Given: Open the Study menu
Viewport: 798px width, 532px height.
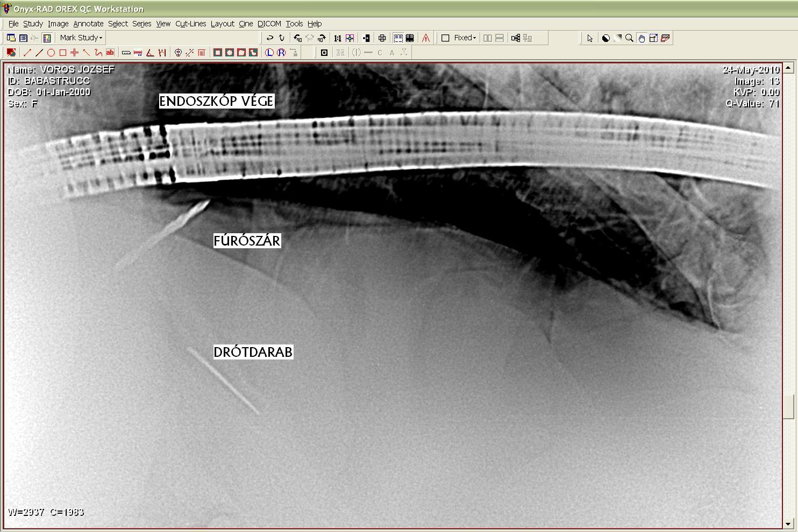Looking at the screenshot, I should point(33,24).
